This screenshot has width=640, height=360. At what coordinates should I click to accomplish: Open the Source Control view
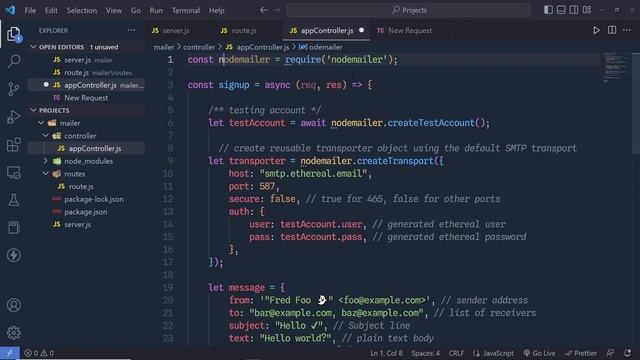pyautogui.click(x=13, y=89)
